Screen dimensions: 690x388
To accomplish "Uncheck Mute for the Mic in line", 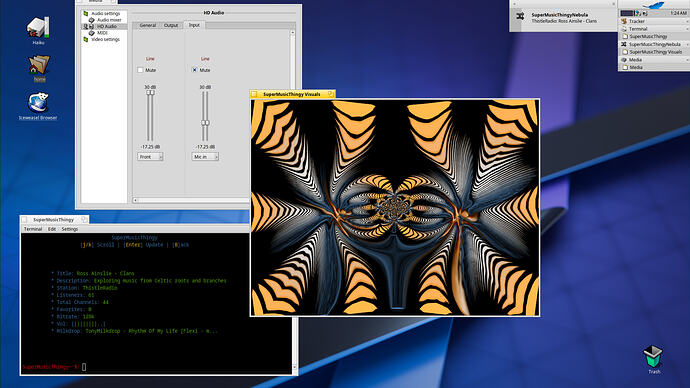I will pos(195,70).
